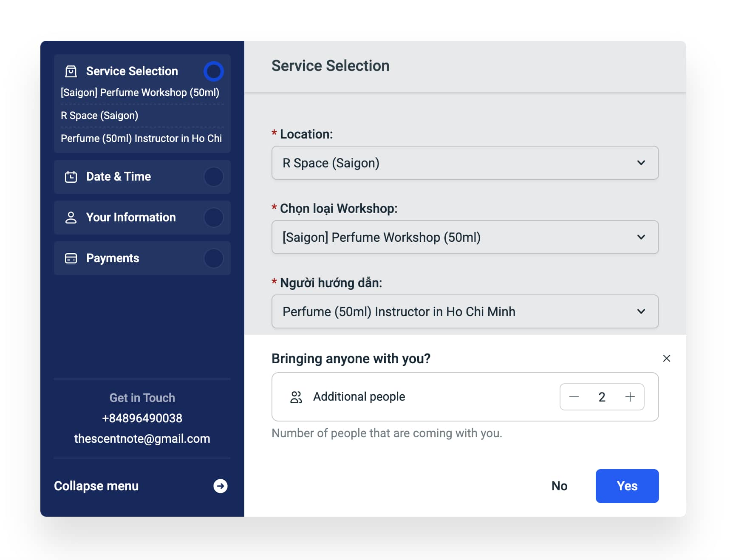Viewport: 730px width, 560px height.
Task: Decrease additional people with minus button
Action: (574, 397)
